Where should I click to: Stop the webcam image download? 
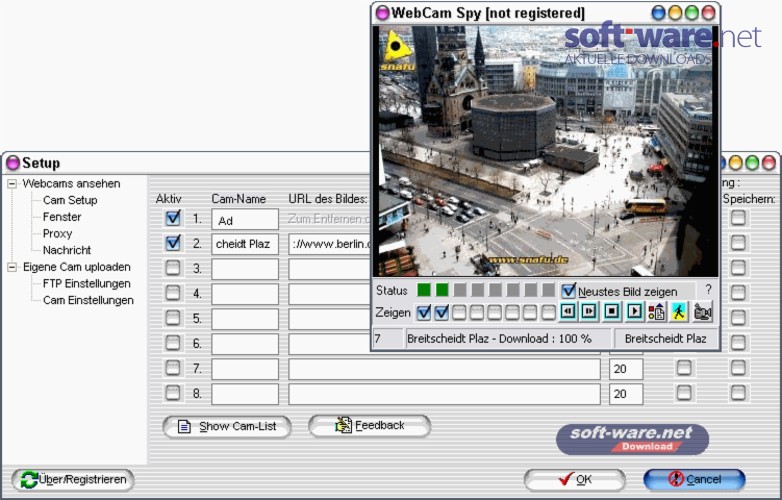[x=612, y=312]
